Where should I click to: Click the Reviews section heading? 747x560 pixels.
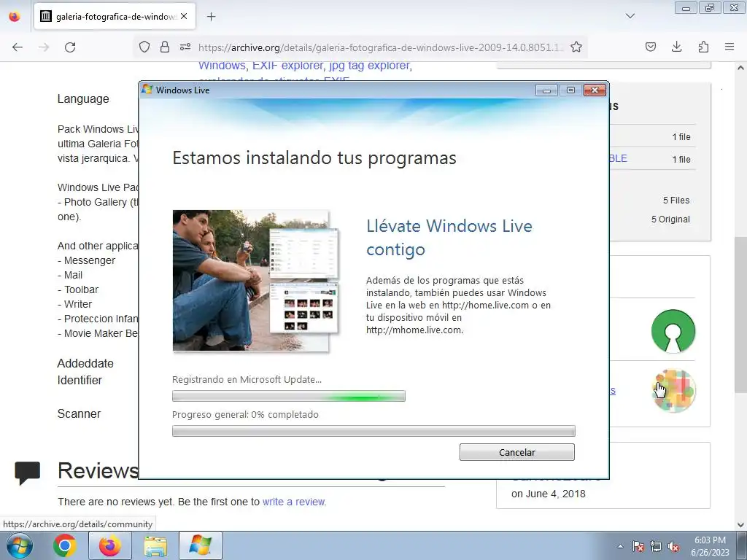98,471
